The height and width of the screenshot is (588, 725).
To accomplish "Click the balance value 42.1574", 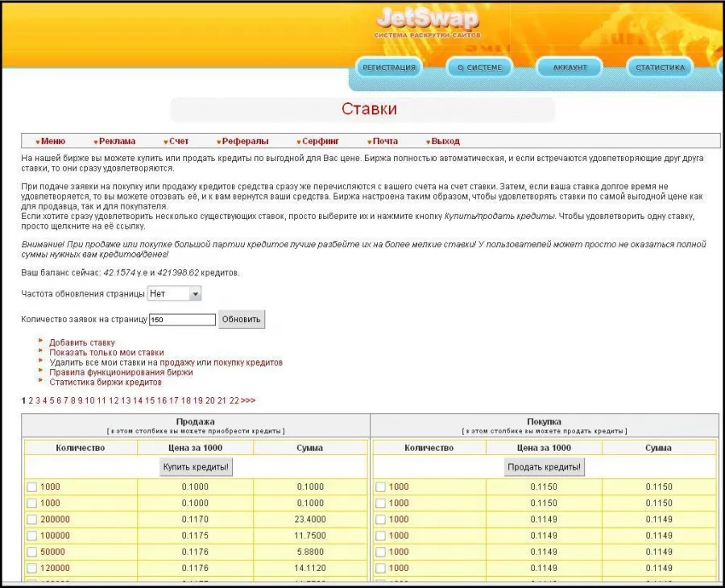I will point(119,273).
